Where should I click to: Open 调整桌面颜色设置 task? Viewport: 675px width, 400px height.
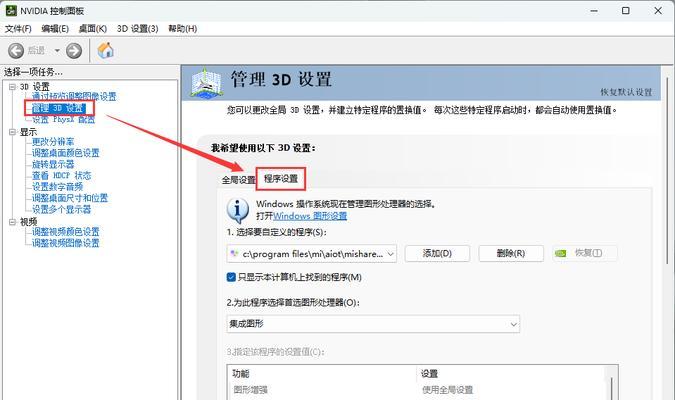pyautogui.click(x=65, y=153)
